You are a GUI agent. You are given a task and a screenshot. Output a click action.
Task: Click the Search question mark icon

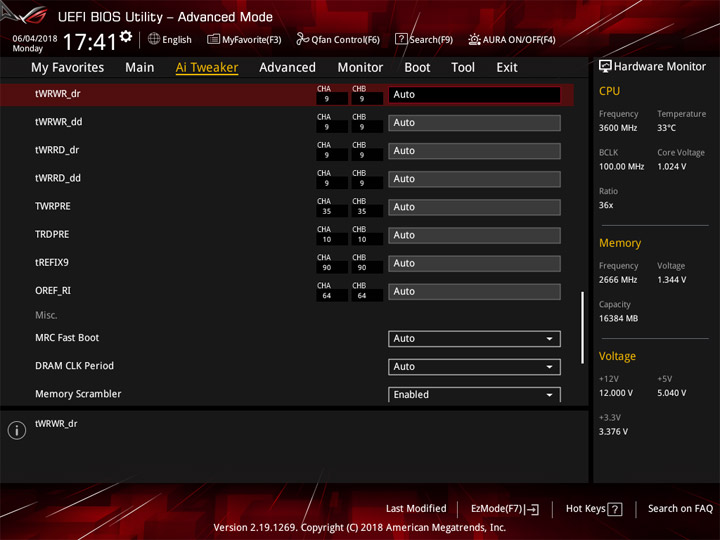point(401,39)
